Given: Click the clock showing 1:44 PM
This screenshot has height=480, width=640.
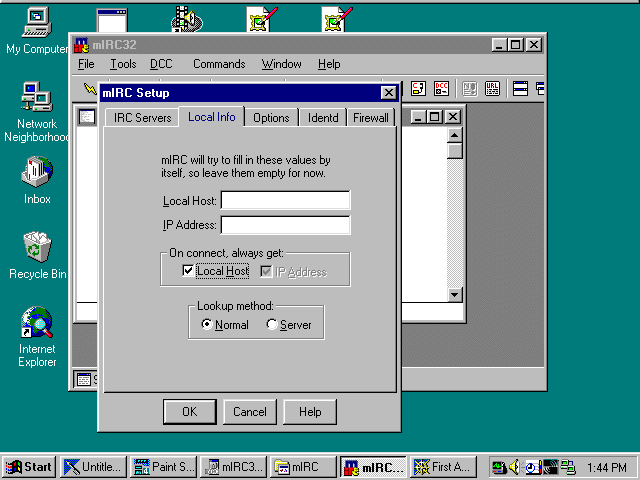Looking at the screenshot, I should pyautogui.click(x=607, y=467).
